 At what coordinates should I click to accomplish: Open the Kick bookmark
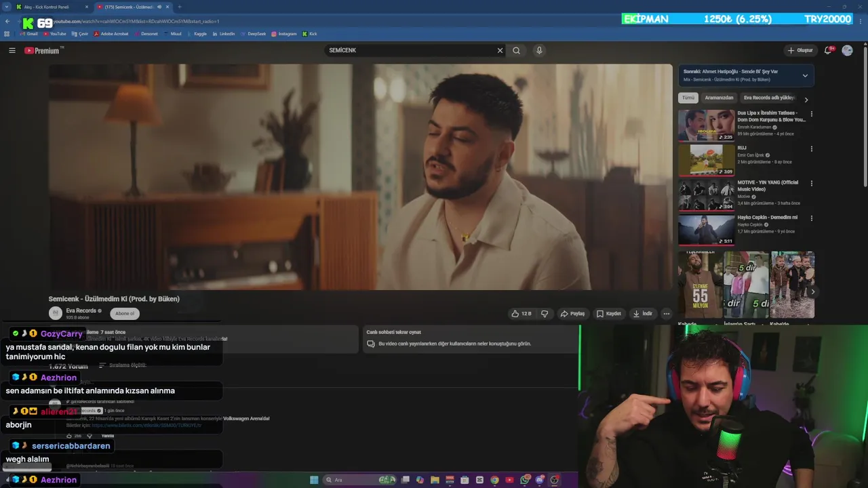[310, 34]
